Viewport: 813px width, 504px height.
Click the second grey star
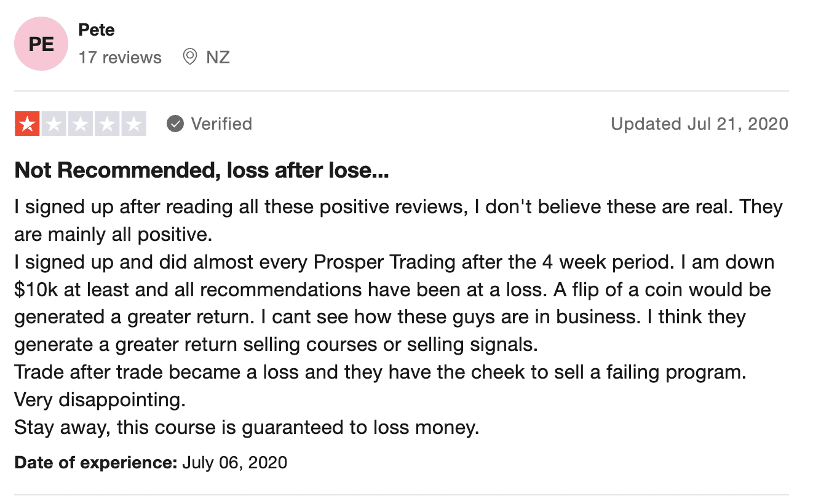click(54, 124)
